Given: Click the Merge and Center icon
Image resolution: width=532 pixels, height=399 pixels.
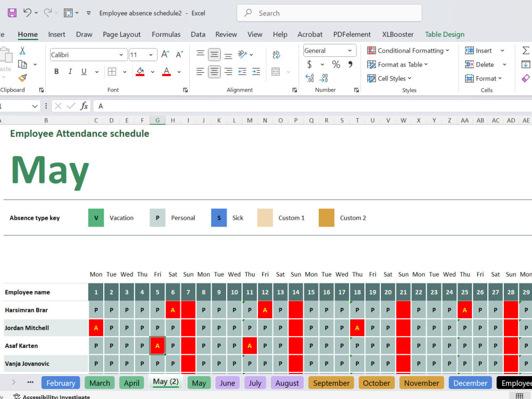Looking at the screenshot, I should [x=276, y=72].
